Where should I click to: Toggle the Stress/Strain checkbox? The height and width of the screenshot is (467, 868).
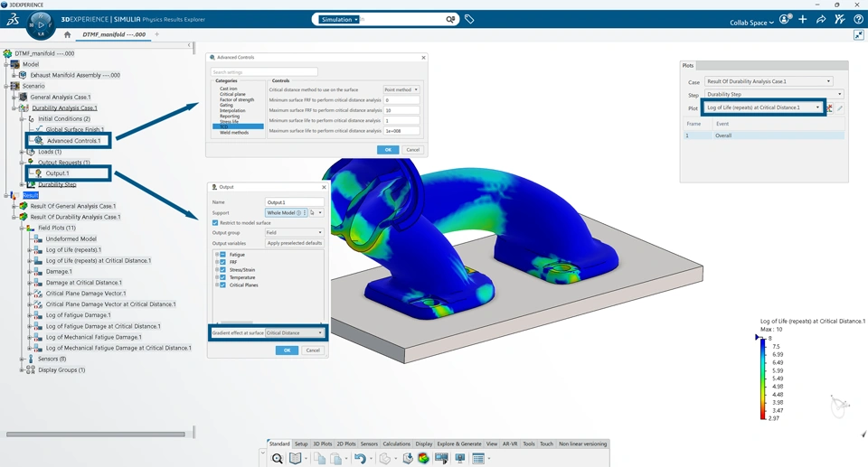pos(222,269)
